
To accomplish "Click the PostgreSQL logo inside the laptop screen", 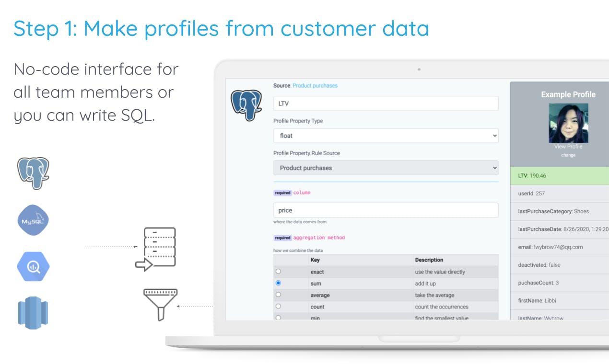I will [x=246, y=104].
